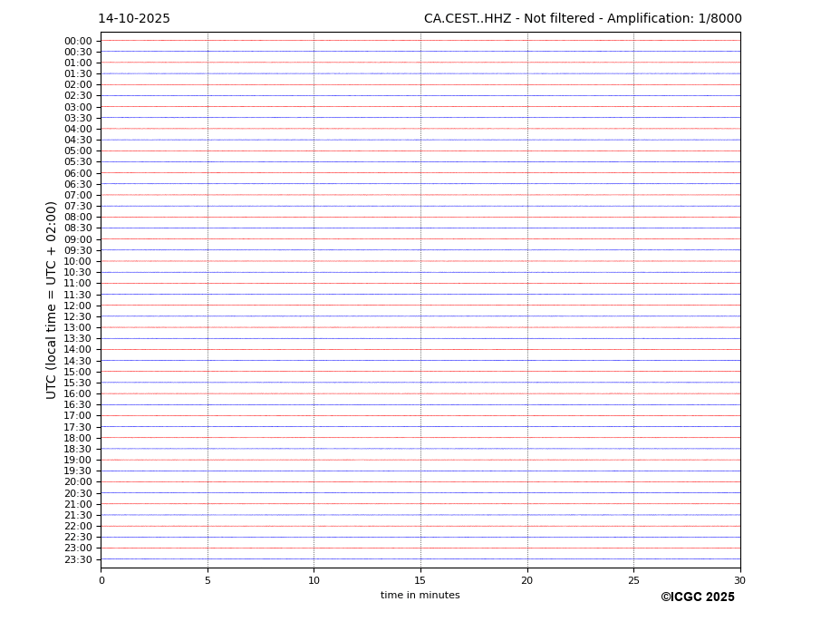Click the 14-10-2025 date label
The height and width of the screenshot is (631, 840).
click(x=134, y=19)
